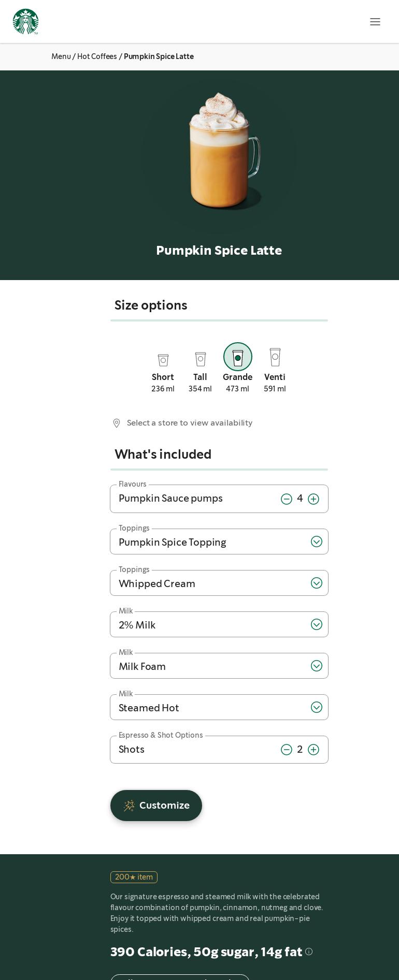The image size is (399, 980).
Task: Click the Starbucks siren logo
Action: point(25,22)
